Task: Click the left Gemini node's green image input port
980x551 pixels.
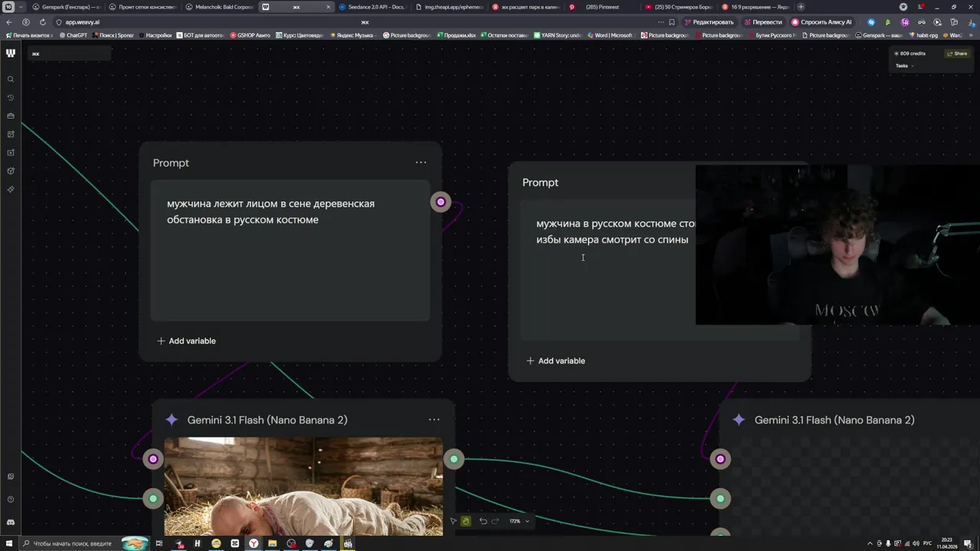Action: (153, 498)
